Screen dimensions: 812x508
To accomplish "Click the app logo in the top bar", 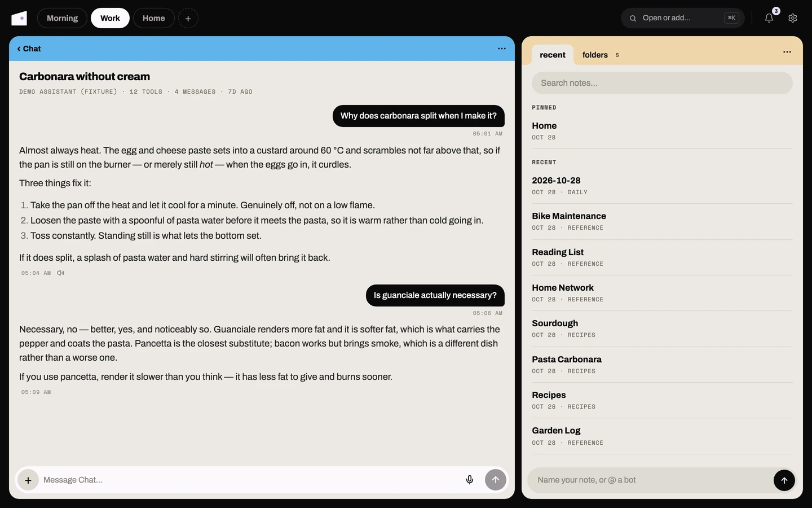I will [19, 18].
